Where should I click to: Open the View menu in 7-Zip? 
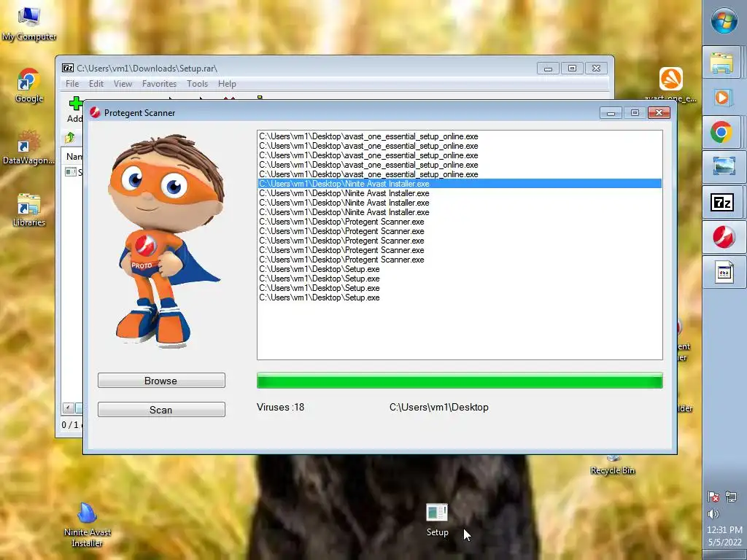pos(123,84)
